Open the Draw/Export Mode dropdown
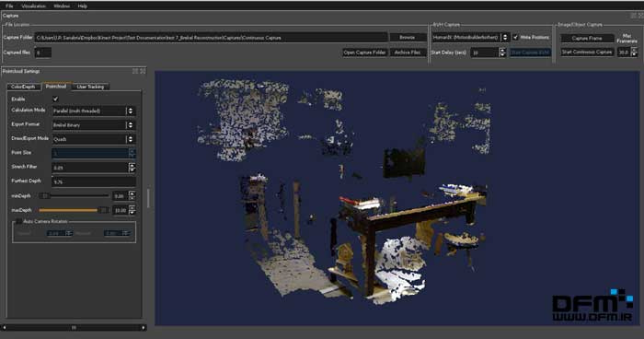The width and height of the screenshot is (644, 339). click(94, 139)
